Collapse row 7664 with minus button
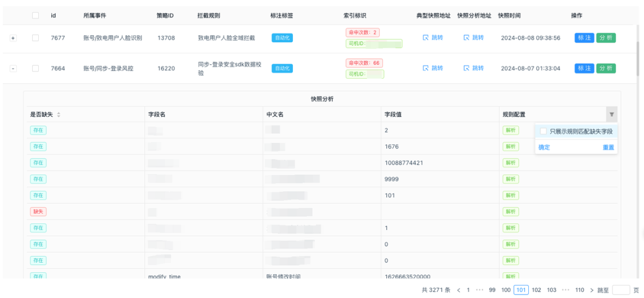 pos(13,69)
